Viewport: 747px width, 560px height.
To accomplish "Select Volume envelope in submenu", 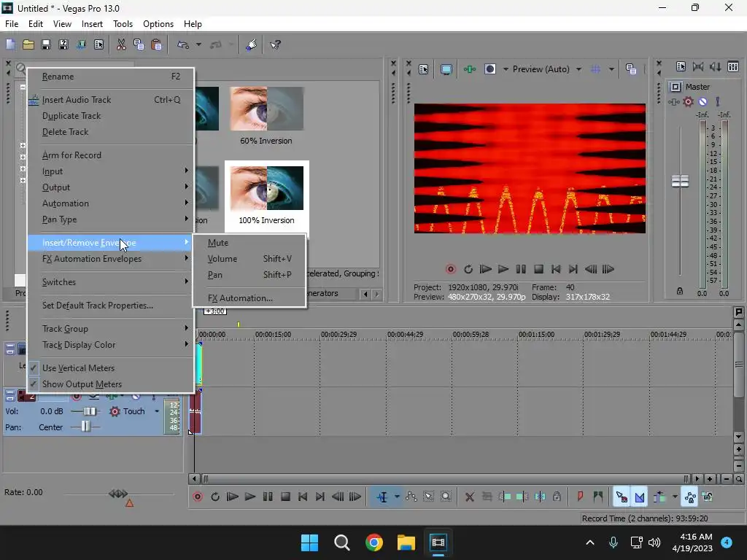I will [x=249, y=259].
